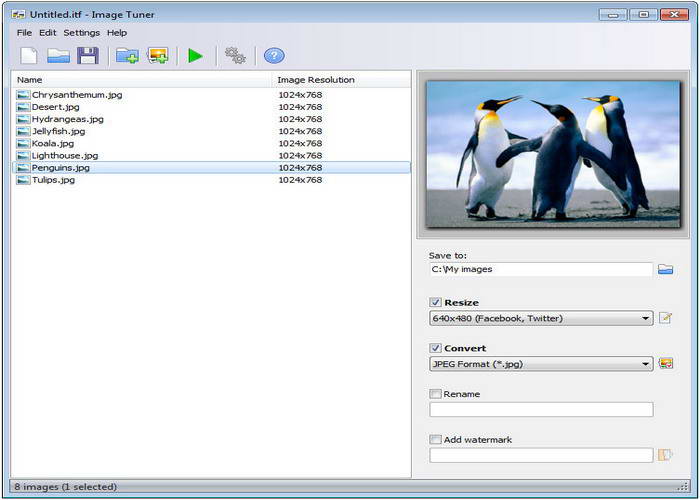700x500 pixels.
Task: Click the edit icon beside the Resize dropdown
Action: point(665,318)
